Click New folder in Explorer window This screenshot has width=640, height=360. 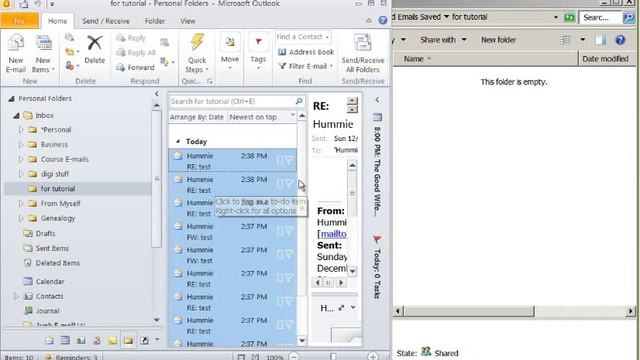(x=498, y=40)
